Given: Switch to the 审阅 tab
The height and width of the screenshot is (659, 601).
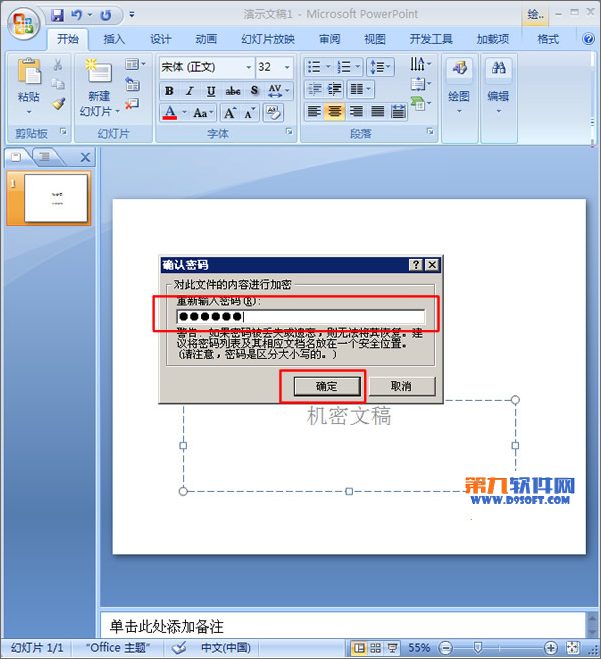Looking at the screenshot, I should tap(329, 40).
